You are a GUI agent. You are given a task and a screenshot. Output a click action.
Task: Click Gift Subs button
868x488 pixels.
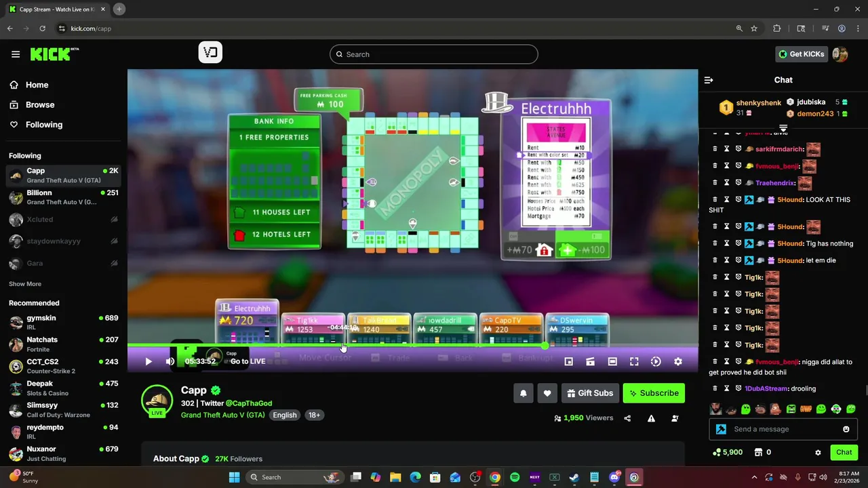point(590,393)
